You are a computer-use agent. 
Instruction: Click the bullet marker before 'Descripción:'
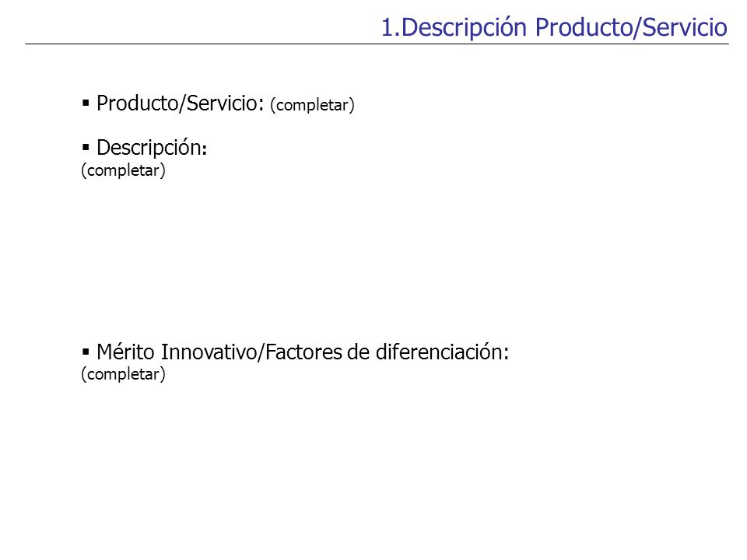86,148
